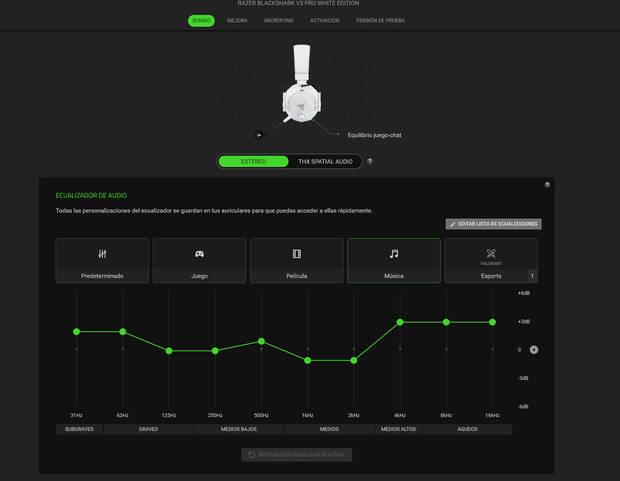This screenshot has height=481, width=620.
Task: Click the round button beside 0 dB
Action: click(534, 350)
